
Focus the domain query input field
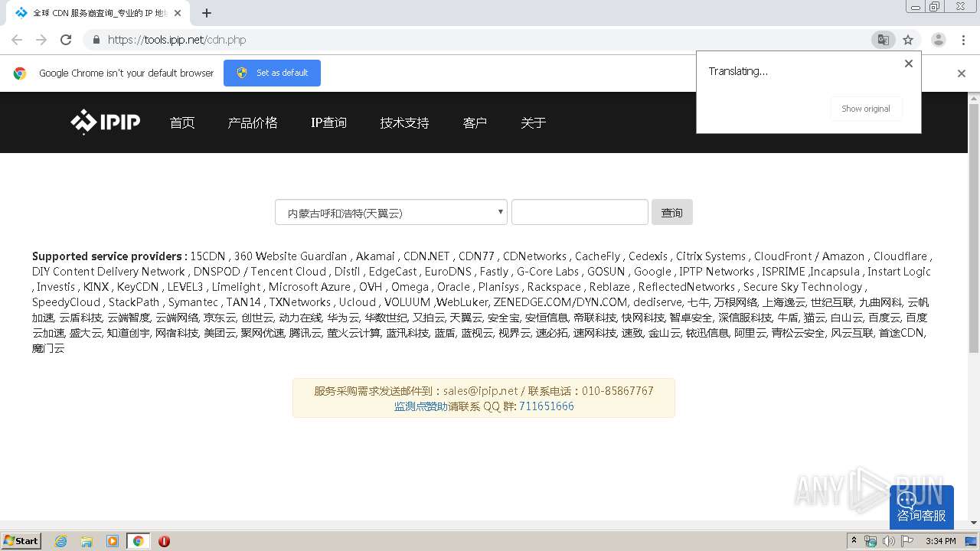(580, 212)
